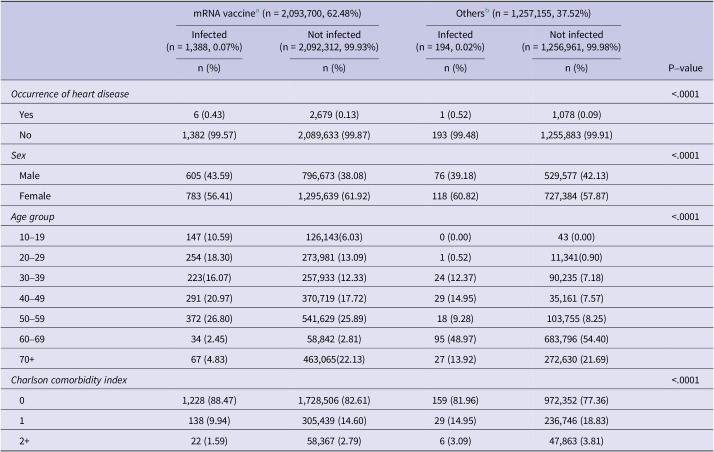Select the cell 683,796 (54.40)
This screenshot has height=452, width=714.
[x=576, y=339]
